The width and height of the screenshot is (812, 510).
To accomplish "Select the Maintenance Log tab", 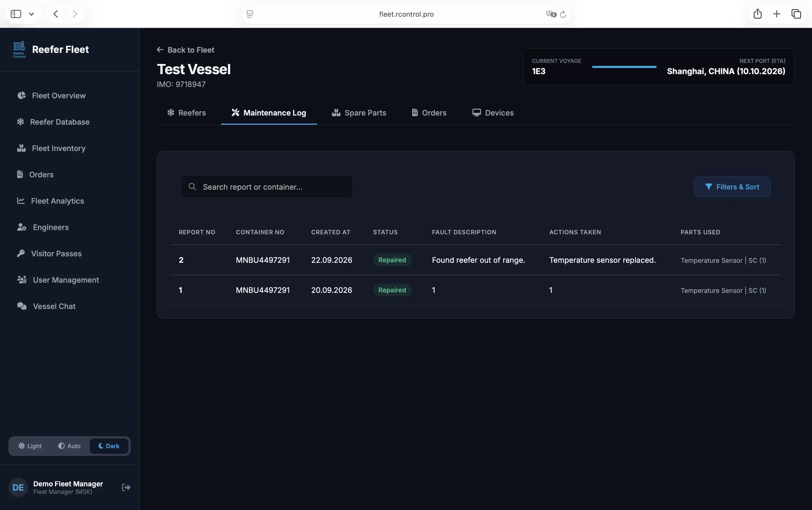I will [x=269, y=113].
